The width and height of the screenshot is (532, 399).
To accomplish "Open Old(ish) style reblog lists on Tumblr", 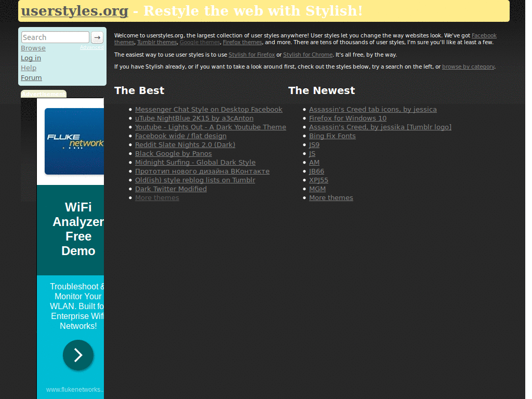I will [195, 180].
